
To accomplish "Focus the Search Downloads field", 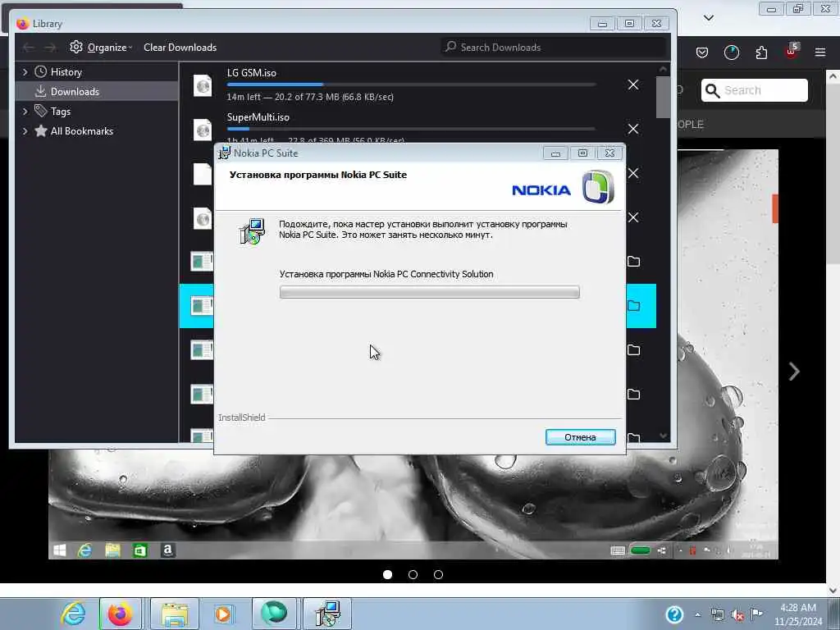I will [x=555, y=47].
